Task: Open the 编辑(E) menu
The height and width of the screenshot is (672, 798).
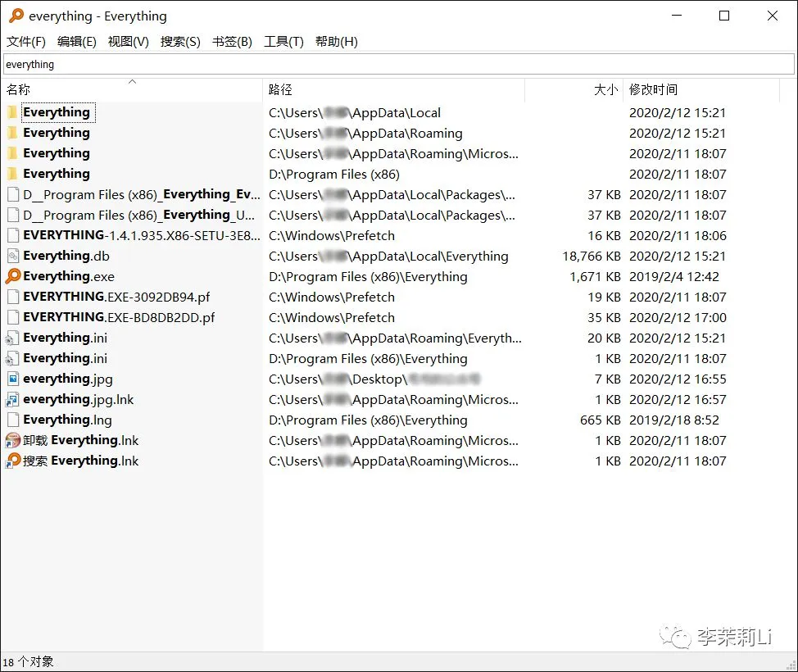Action: click(x=77, y=42)
